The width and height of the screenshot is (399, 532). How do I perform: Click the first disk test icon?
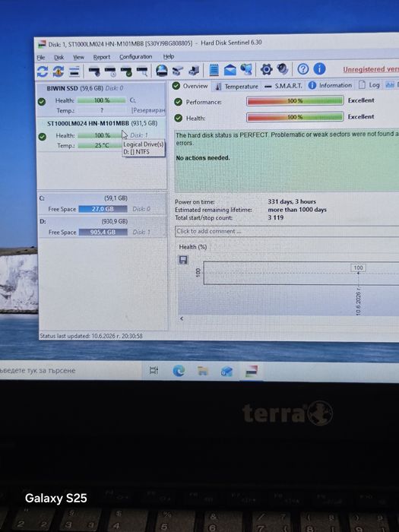94,71
